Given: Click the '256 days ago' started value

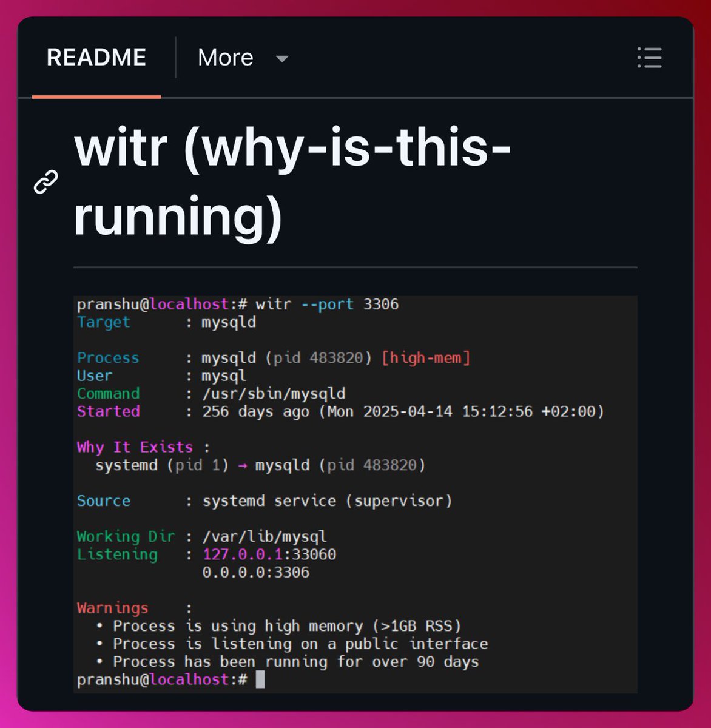Looking at the screenshot, I should [256, 411].
